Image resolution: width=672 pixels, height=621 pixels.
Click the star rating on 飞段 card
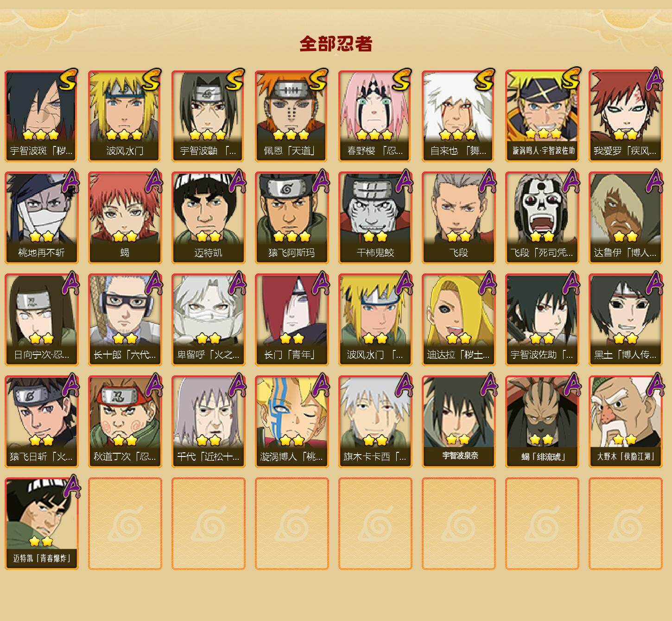click(459, 236)
